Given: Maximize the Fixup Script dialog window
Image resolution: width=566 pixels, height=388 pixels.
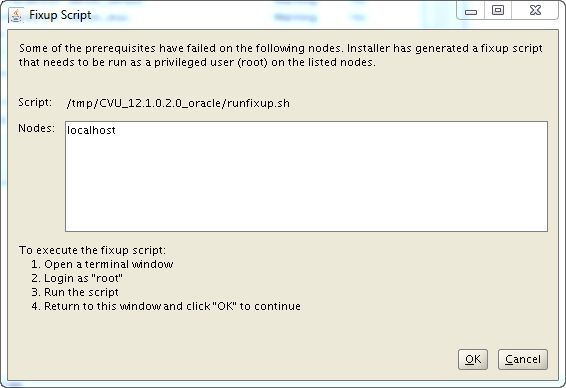Looking at the screenshot, I should tap(498, 10).
